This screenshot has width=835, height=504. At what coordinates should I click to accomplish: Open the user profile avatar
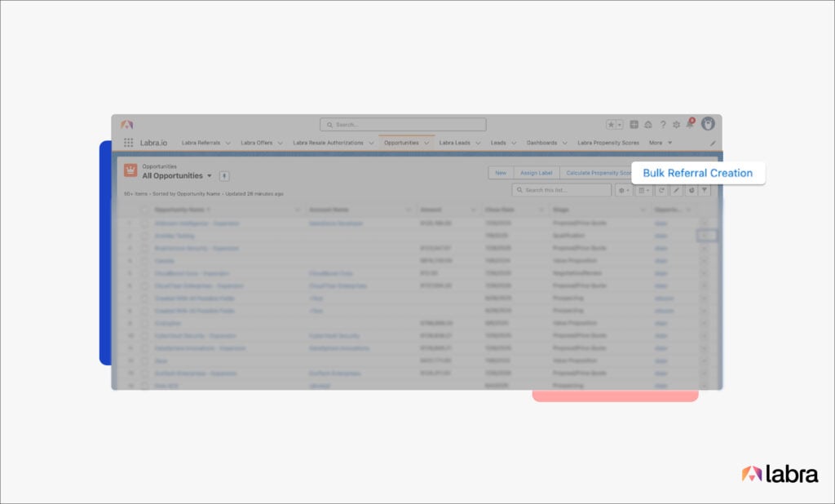(x=708, y=124)
